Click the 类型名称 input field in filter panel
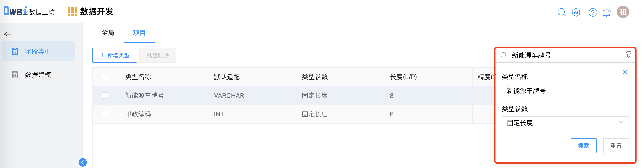This screenshot has width=644, height=168. coord(565,91)
